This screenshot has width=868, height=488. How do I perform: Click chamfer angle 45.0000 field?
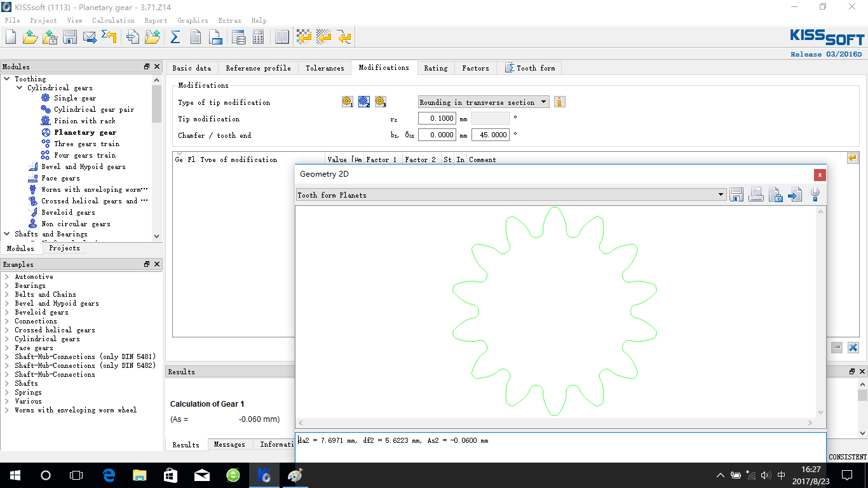point(491,135)
